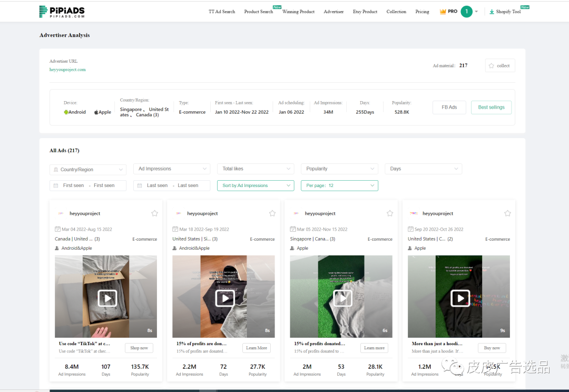Image resolution: width=569 pixels, height=392 pixels.
Task: Click the Shop now button
Action: point(139,348)
